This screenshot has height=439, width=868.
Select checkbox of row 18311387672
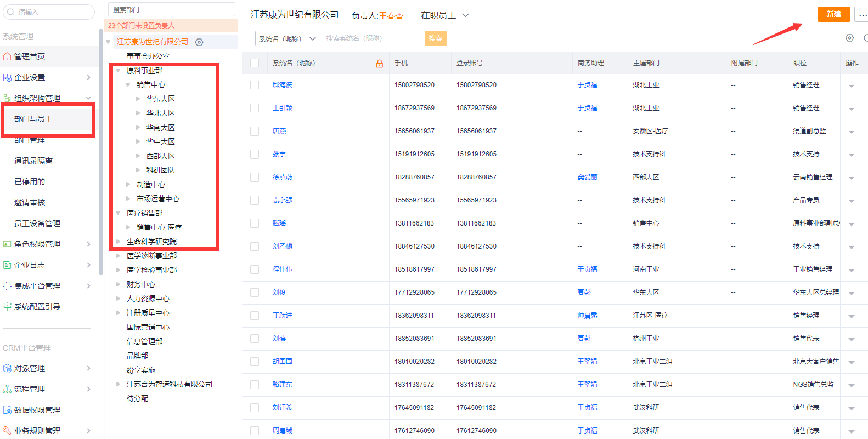(x=255, y=385)
